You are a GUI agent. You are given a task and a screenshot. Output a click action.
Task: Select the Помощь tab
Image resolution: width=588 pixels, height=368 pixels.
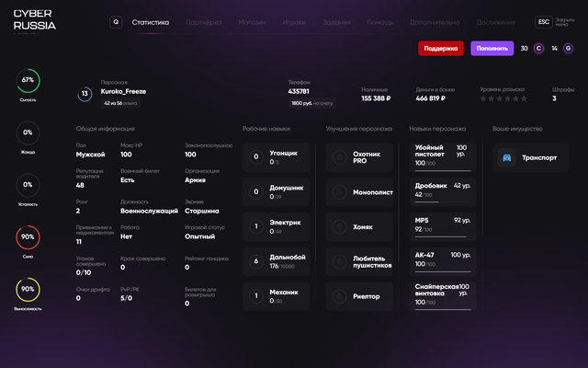pos(380,22)
